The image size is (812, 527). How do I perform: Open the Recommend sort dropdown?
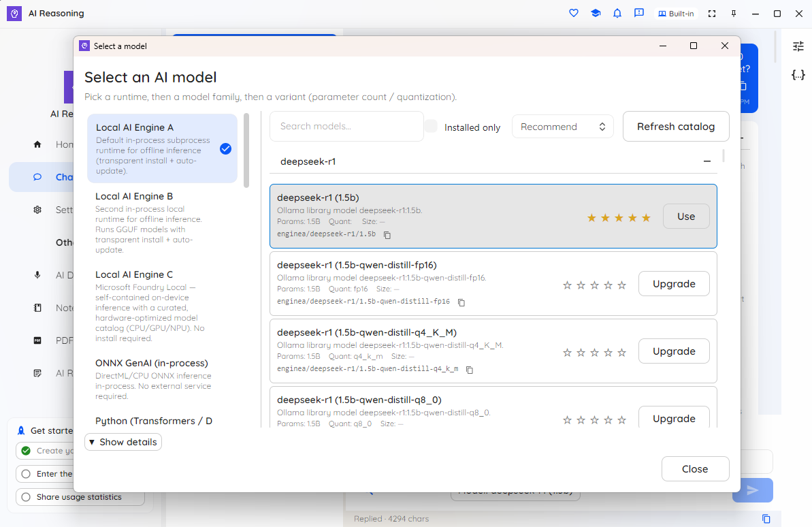click(562, 127)
